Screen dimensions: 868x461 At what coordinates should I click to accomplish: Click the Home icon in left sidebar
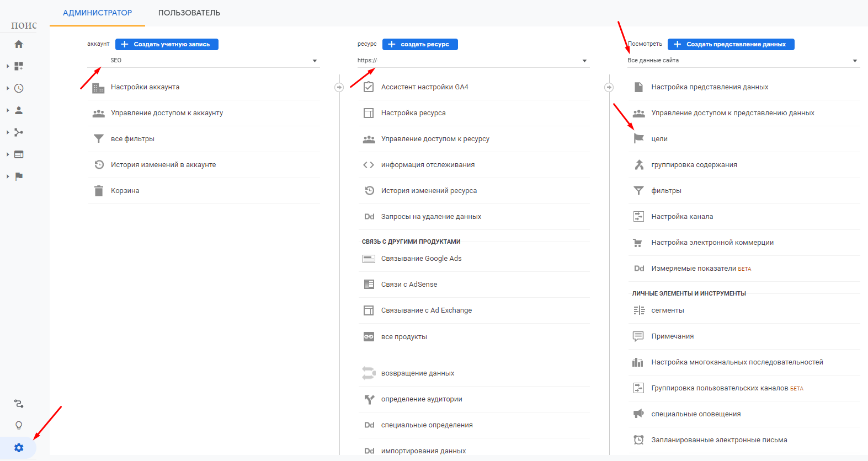tap(19, 44)
